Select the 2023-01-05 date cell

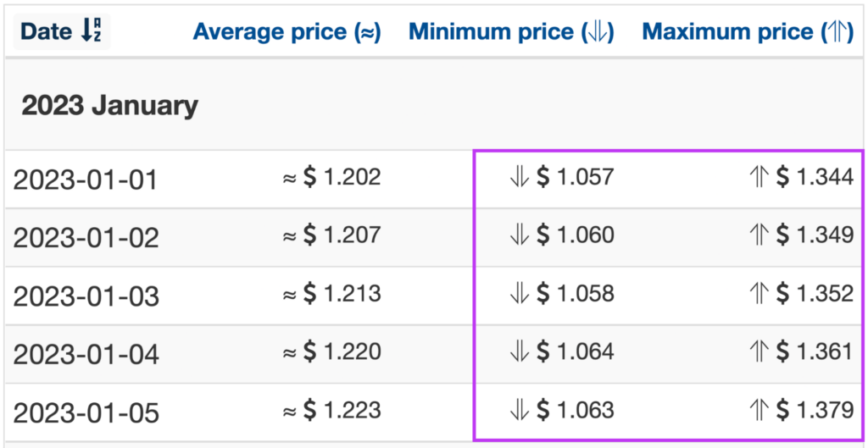[x=86, y=413]
